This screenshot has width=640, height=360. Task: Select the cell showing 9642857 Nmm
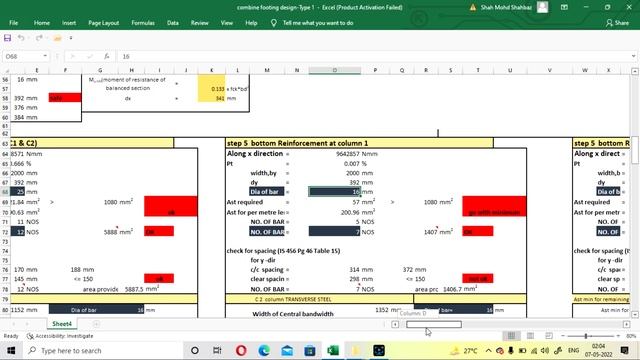click(335, 154)
